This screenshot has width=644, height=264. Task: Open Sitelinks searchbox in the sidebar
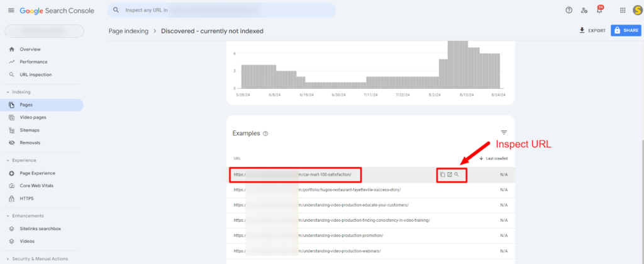tap(42, 229)
